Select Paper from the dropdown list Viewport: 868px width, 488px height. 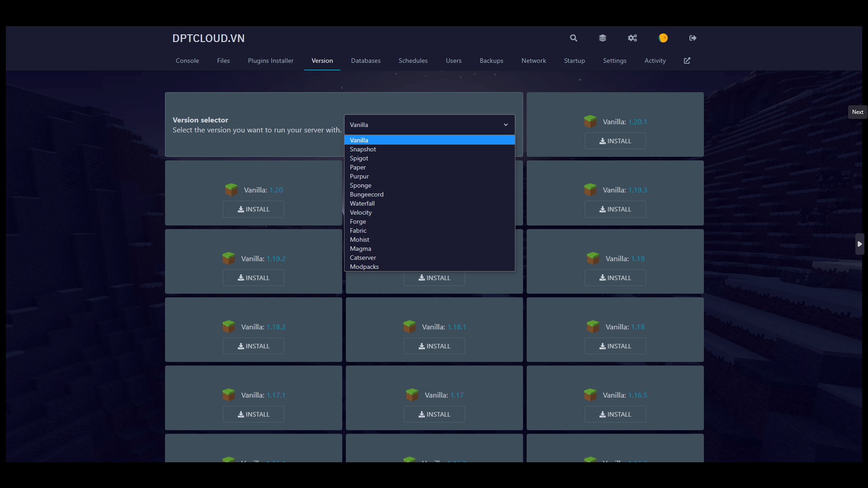358,167
